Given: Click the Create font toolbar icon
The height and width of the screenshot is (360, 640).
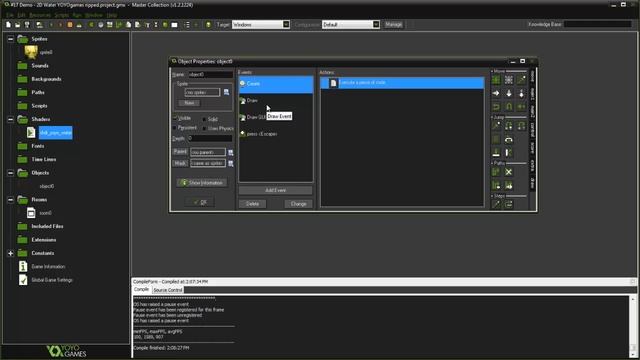Looking at the screenshot, I should pyautogui.click(x=147, y=25).
